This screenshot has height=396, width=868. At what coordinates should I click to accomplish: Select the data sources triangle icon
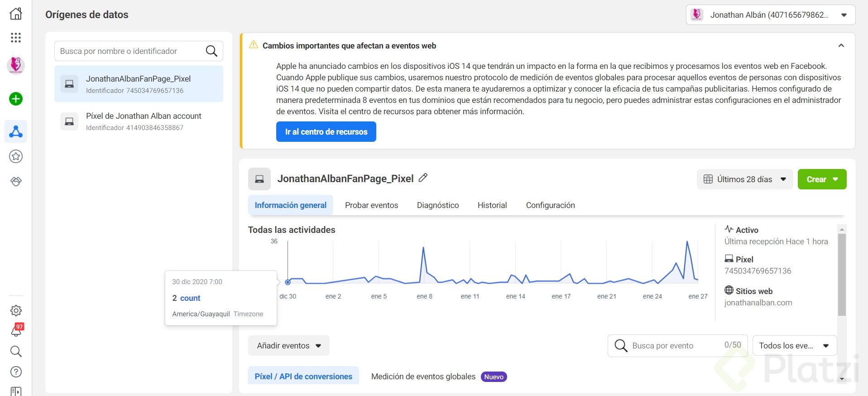[16, 131]
